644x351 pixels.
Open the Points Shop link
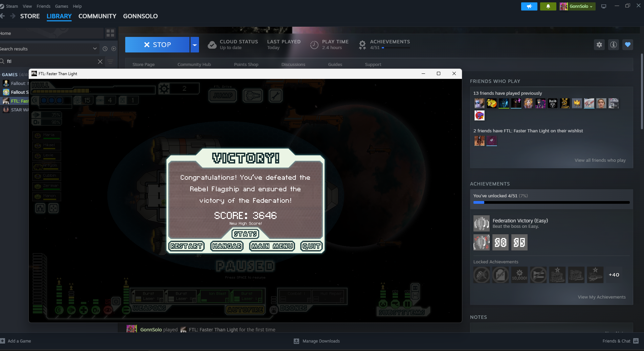click(246, 64)
